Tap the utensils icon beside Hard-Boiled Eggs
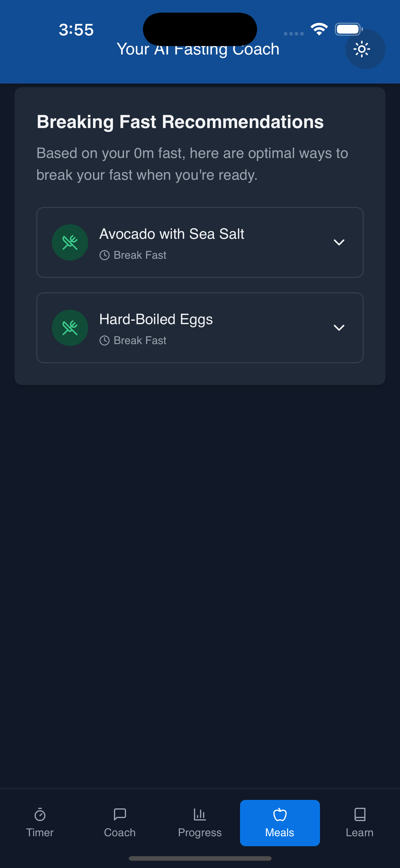This screenshot has height=868, width=400. (x=70, y=327)
